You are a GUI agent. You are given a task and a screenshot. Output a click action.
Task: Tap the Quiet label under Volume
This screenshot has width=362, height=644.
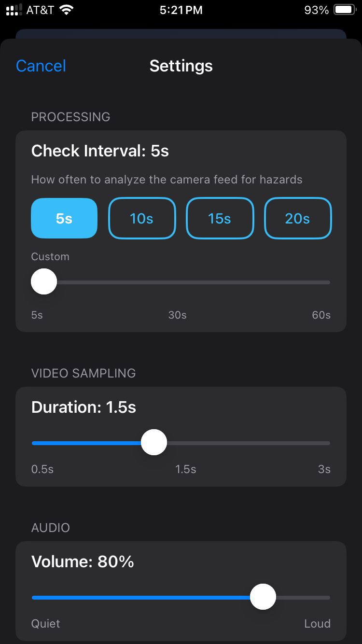click(x=45, y=623)
